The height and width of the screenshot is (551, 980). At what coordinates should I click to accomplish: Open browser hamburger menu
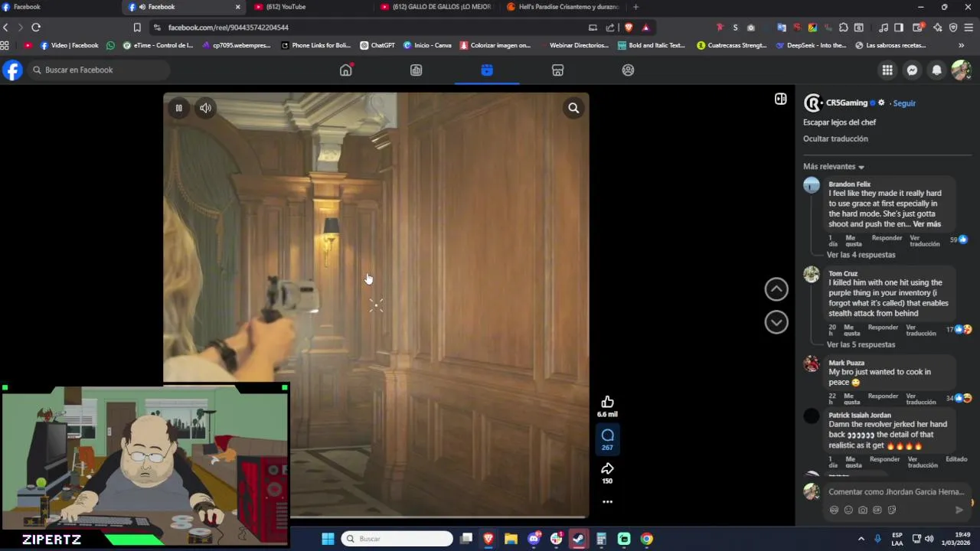pos(969,28)
